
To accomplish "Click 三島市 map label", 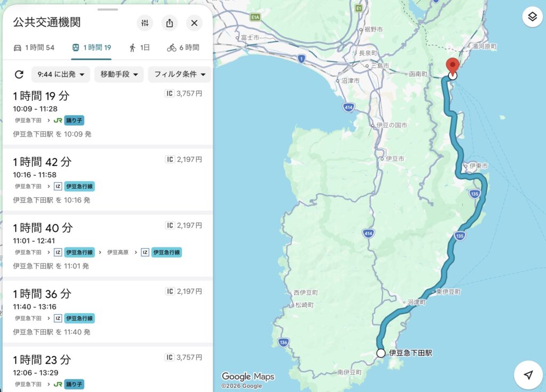I will [380, 66].
